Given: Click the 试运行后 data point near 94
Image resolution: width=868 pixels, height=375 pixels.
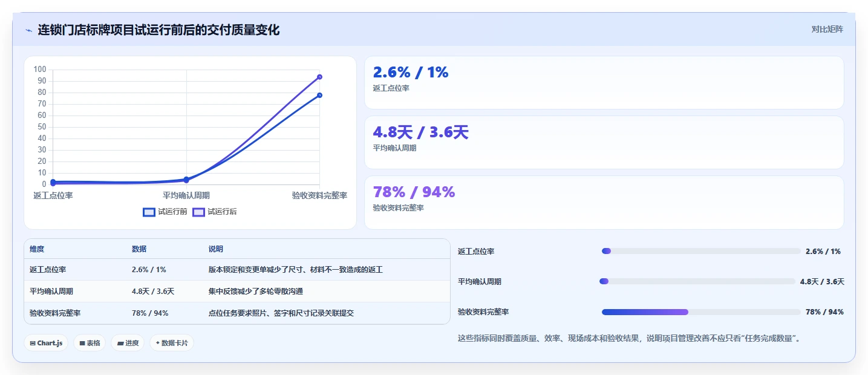Looking at the screenshot, I should click(319, 77).
